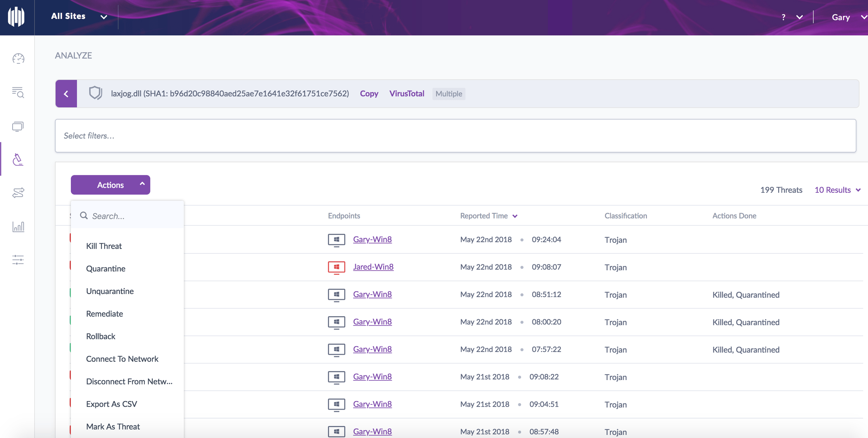Click the shield icon beside laxjog.dll
868x438 pixels.
[95, 93]
